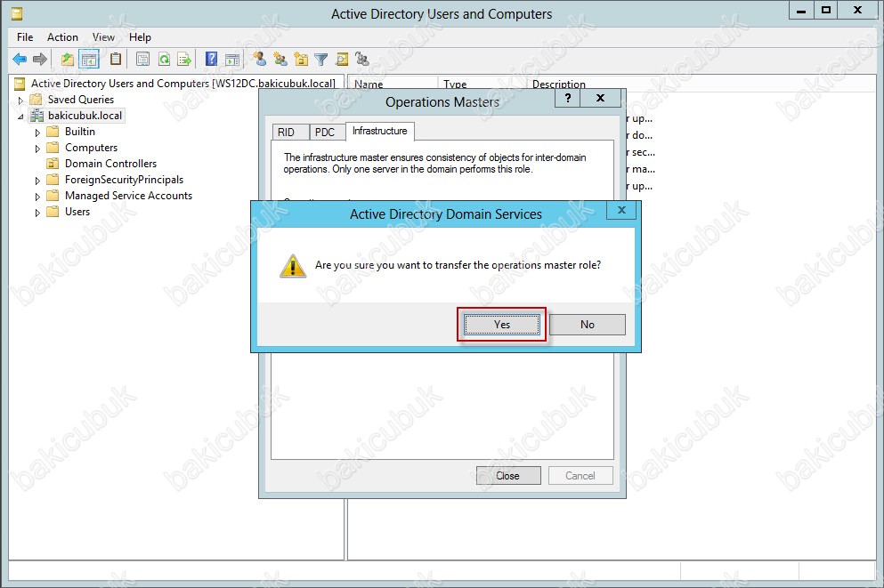Click Close in the Operations Masters dialog

(508, 476)
